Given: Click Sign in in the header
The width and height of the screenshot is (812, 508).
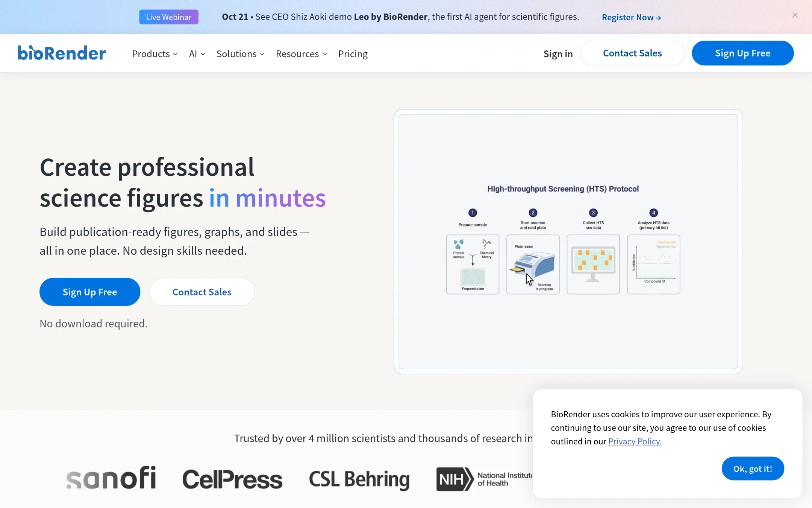Looking at the screenshot, I should [558, 54].
